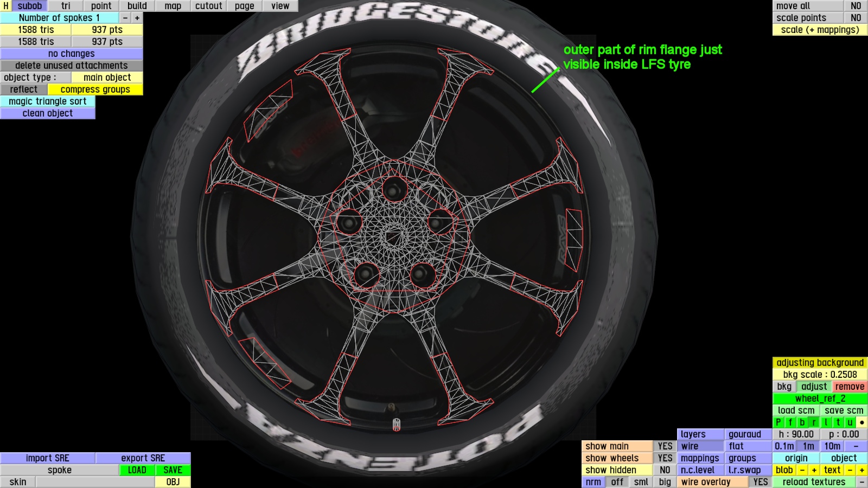
Task: Select sml normals size option
Action: (641, 482)
